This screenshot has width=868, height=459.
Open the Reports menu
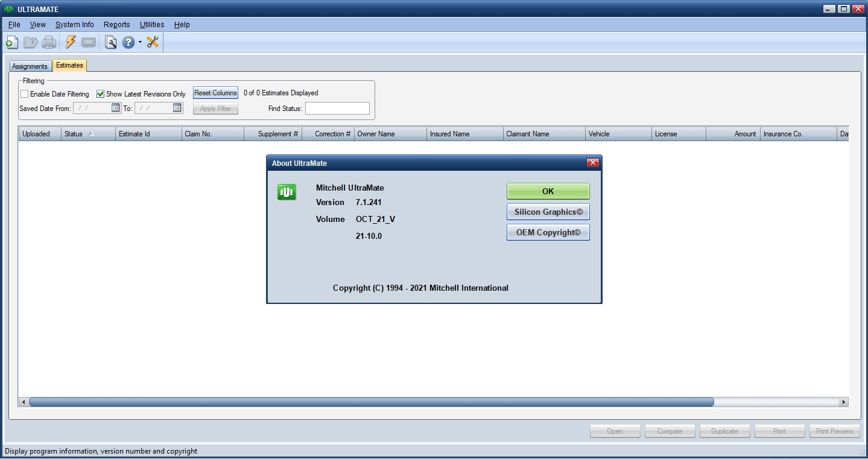pos(117,25)
